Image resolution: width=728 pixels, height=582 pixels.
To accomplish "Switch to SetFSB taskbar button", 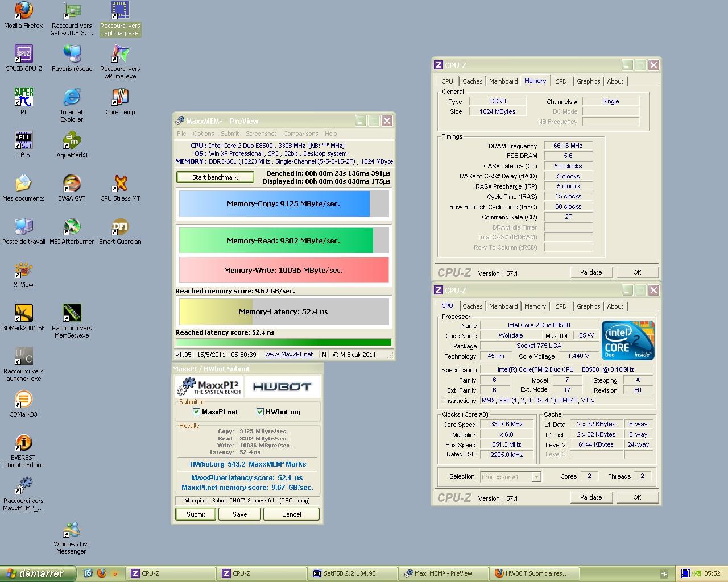I will pos(352,573).
